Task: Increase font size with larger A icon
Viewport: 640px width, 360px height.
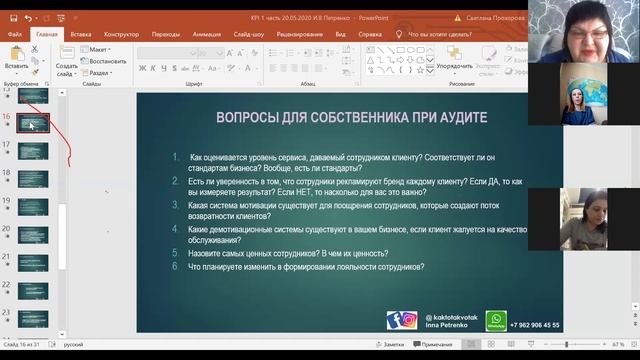Action: pyautogui.click(x=230, y=53)
